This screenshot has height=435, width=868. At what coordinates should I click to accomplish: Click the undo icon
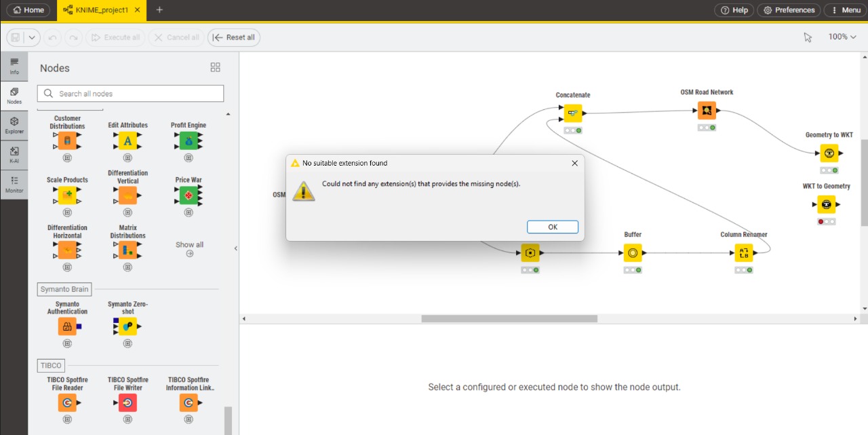click(52, 37)
